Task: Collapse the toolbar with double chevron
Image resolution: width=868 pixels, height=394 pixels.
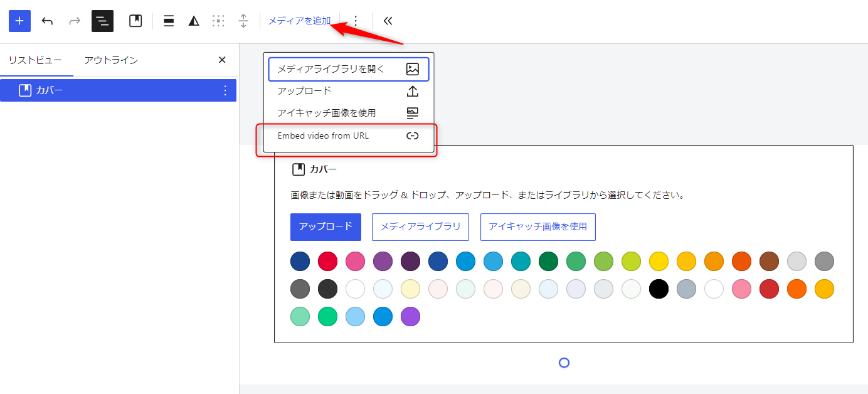Action: pyautogui.click(x=388, y=21)
